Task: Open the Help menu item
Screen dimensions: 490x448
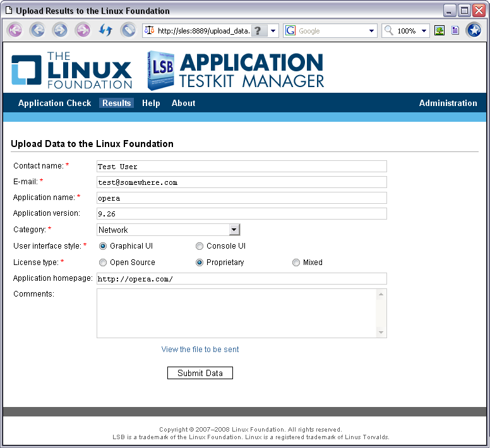Action: point(151,103)
